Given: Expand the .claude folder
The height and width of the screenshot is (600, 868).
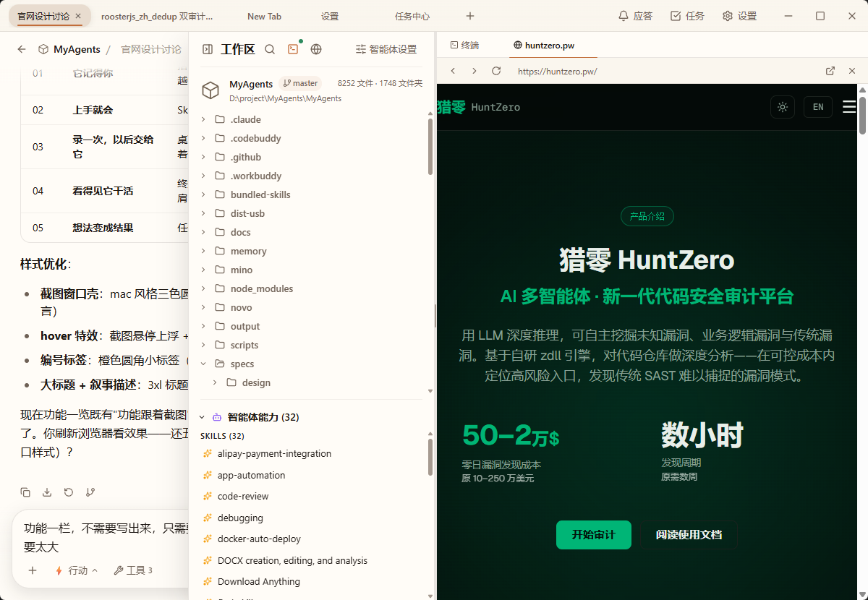Looking at the screenshot, I should [203, 119].
